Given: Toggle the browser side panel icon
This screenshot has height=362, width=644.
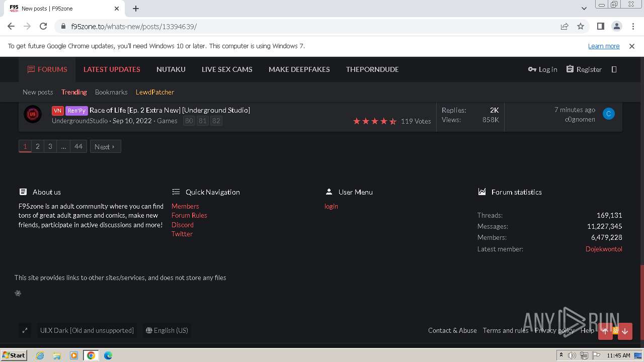Looking at the screenshot, I should [x=600, y=26].
